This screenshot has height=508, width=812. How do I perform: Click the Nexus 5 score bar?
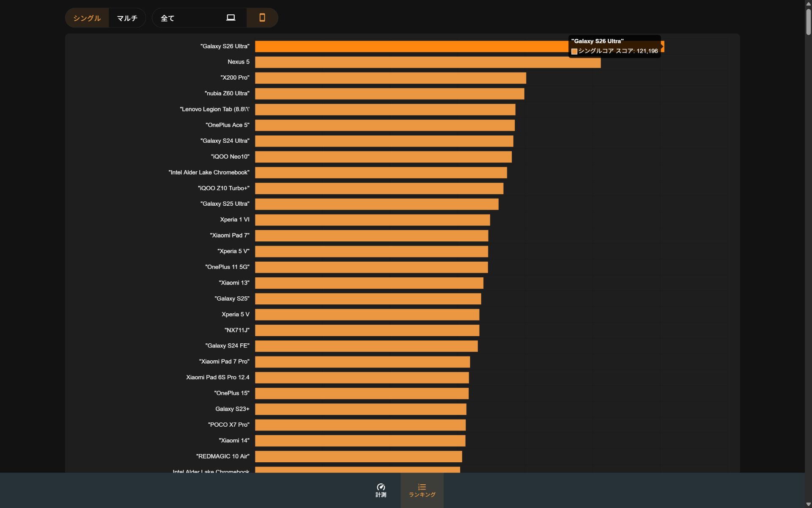coord(428,62)
